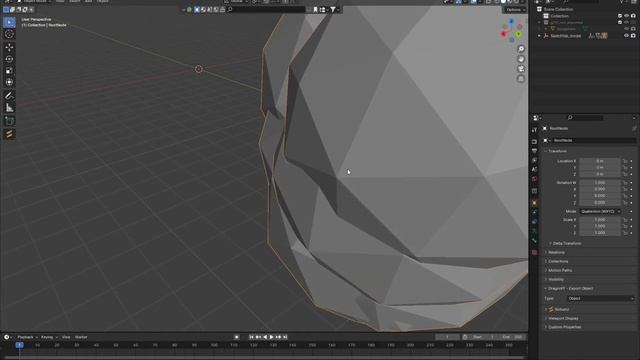
Task: Open the Keying menu in timeline
Action: tap(49, 337)
